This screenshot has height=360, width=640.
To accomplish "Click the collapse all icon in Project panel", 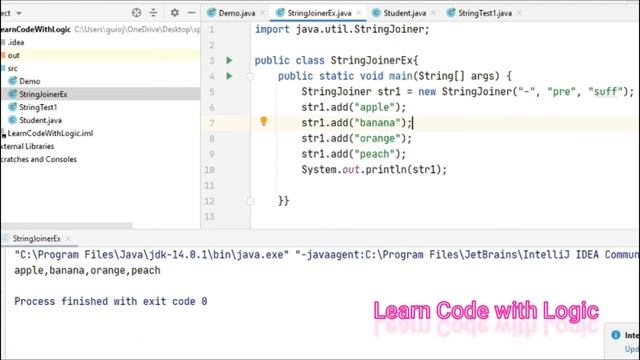I will coord(153,13).
